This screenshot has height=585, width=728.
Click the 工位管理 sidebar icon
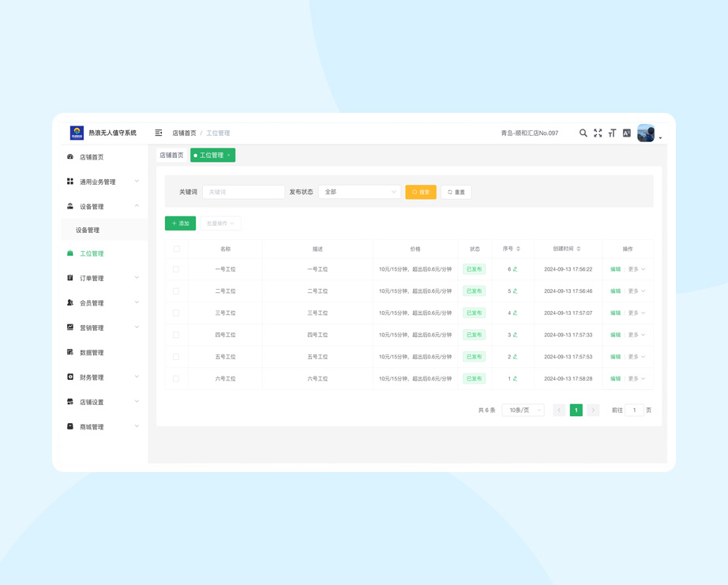(x=70, y=253)
